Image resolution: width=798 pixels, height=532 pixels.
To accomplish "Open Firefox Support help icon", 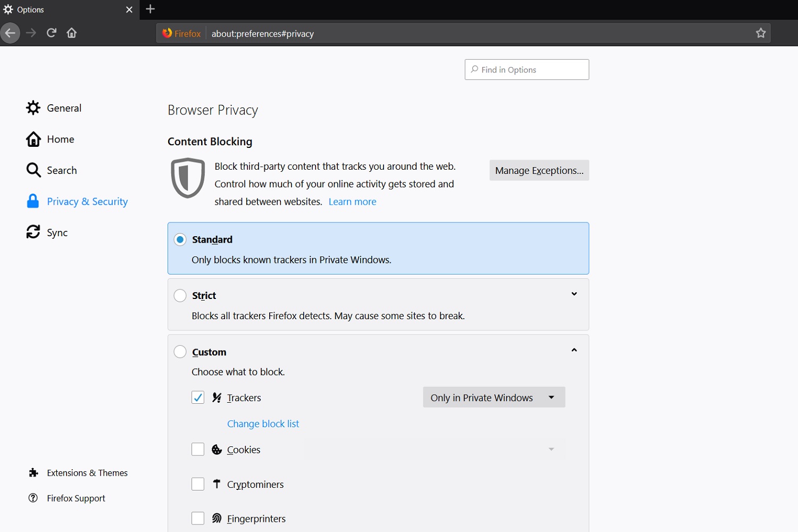I will tap(33, 498).
